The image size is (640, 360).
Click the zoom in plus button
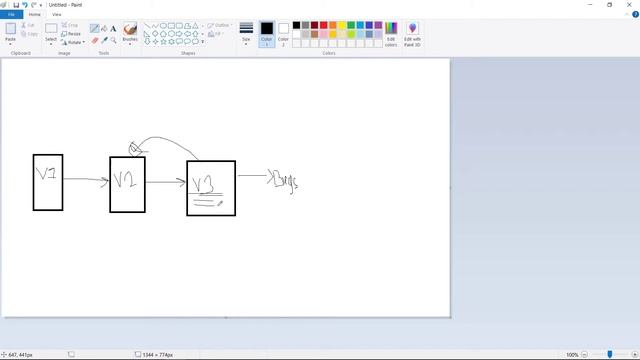[635, 355]
